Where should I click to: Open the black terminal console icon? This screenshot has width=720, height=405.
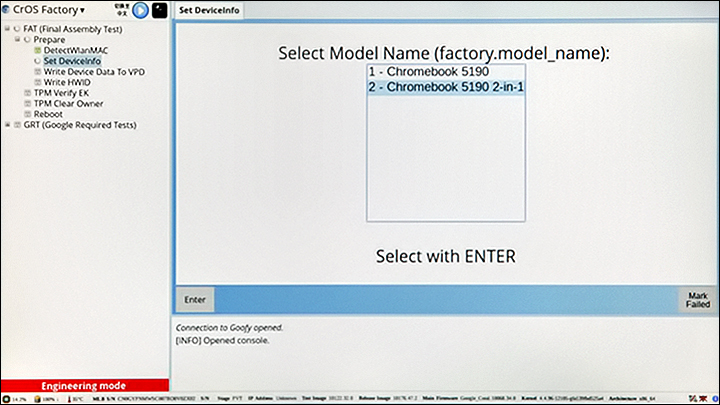(159, 10)
